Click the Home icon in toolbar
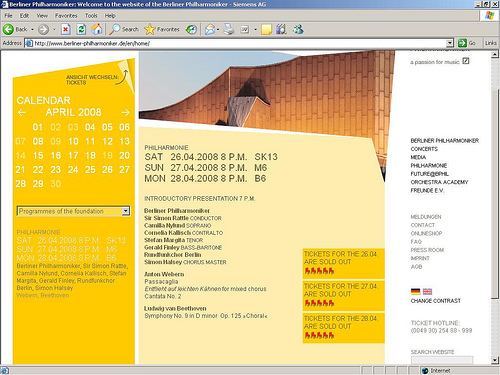 [97, 29]
